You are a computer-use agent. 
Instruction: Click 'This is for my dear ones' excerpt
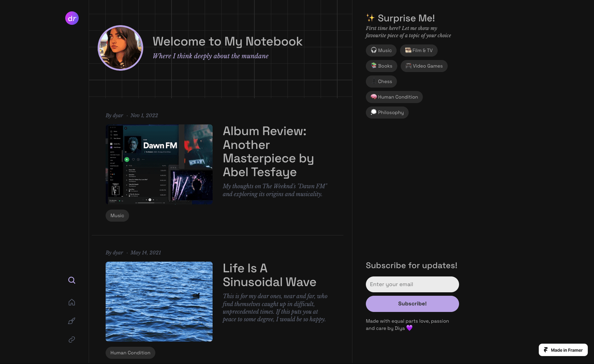(x=275, y=307)
